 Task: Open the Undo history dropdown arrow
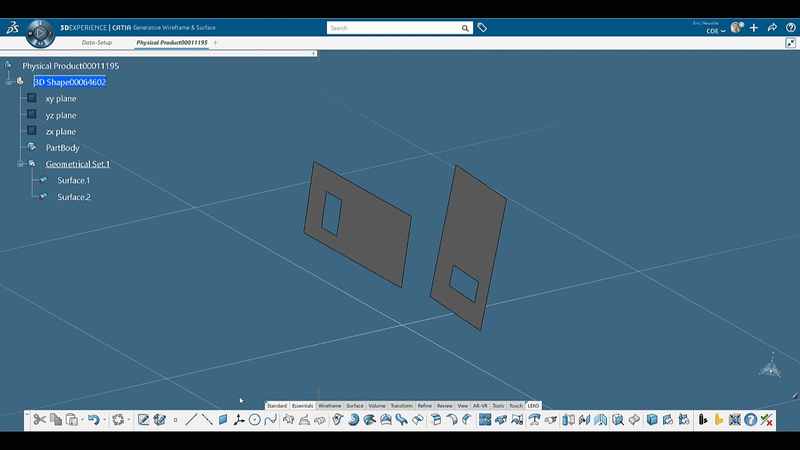point(105,420)
